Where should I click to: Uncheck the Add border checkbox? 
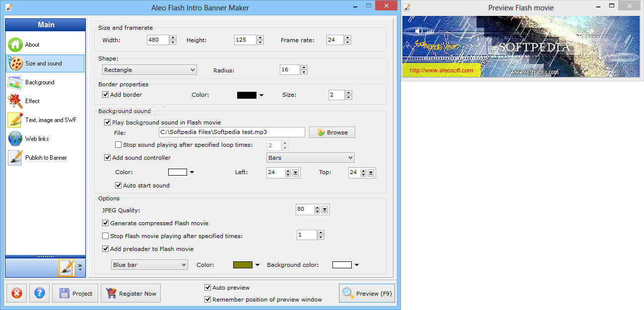pyautogui.click(x=105, y=94)
